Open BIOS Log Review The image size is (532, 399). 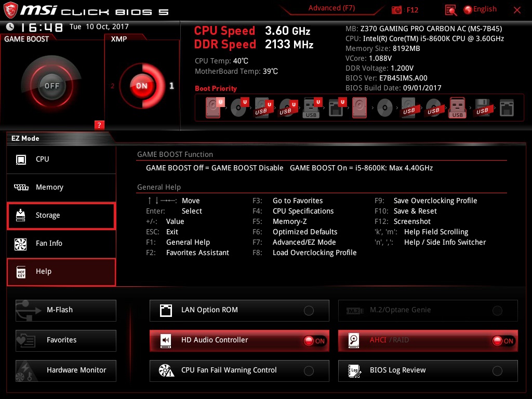pos(428,371)
